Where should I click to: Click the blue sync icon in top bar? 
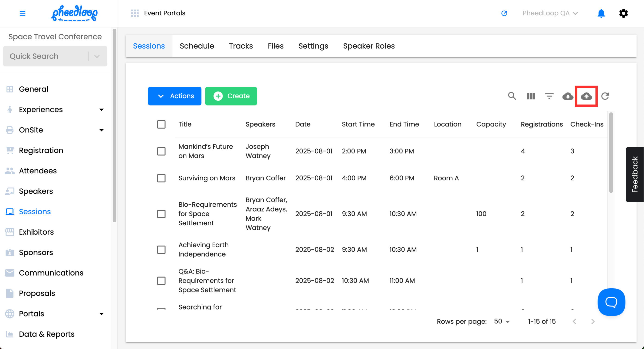point(504,13)
